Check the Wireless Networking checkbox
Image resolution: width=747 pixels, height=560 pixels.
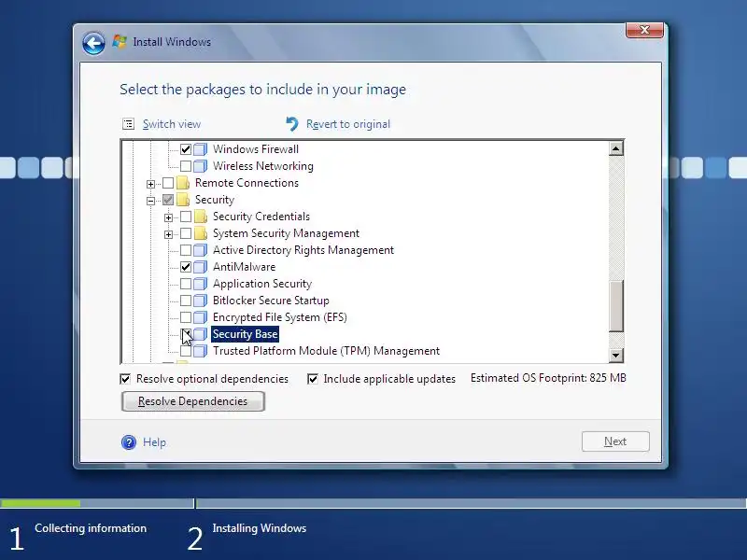coord(186,166)
